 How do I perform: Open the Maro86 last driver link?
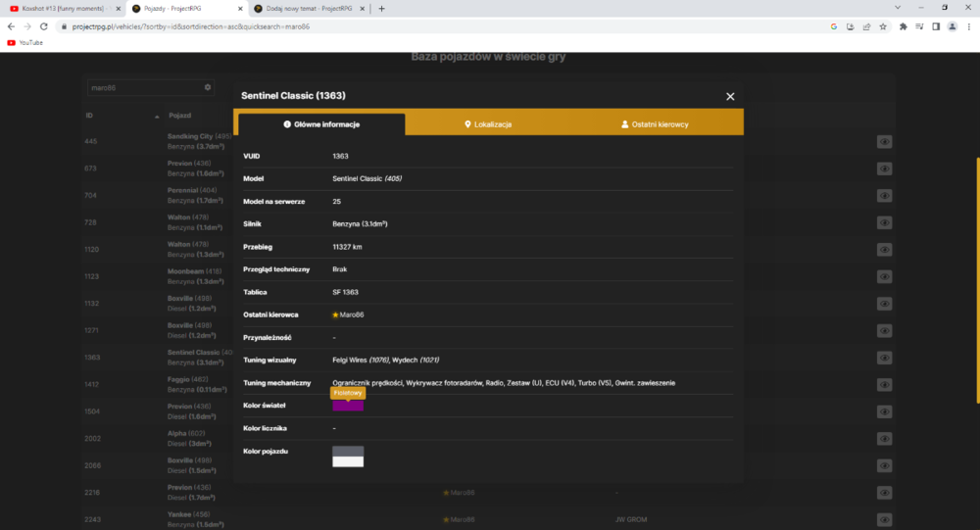click(351, 314)
